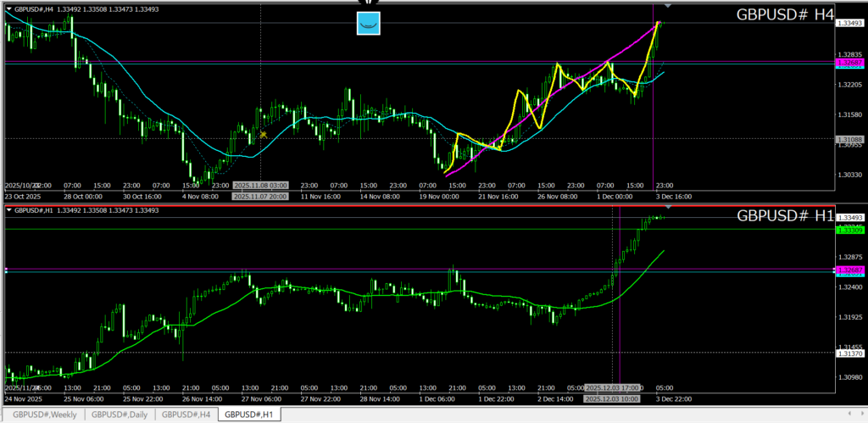Click the 1.31370 price label on H1 chart
This screenshot has width=868, height=423.
click(849, 353)
